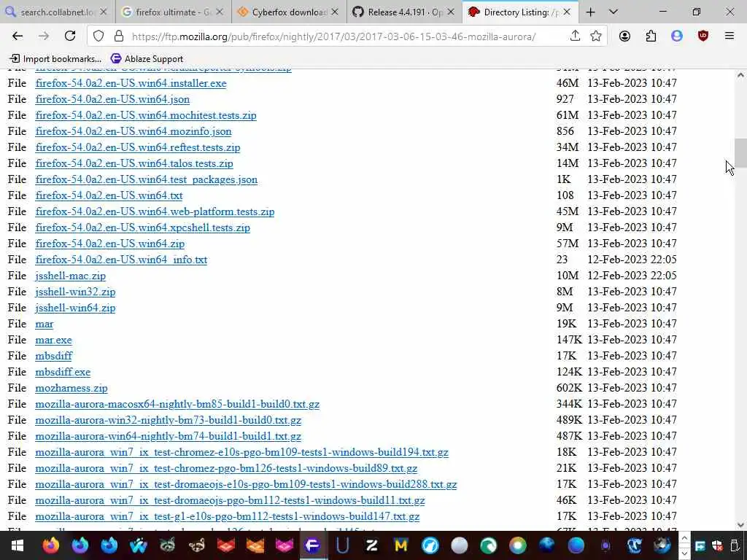Viewport: 747px width, 560px height.
Task: Open win64.web-platform.tests.zip link
Action: [155, 211]
